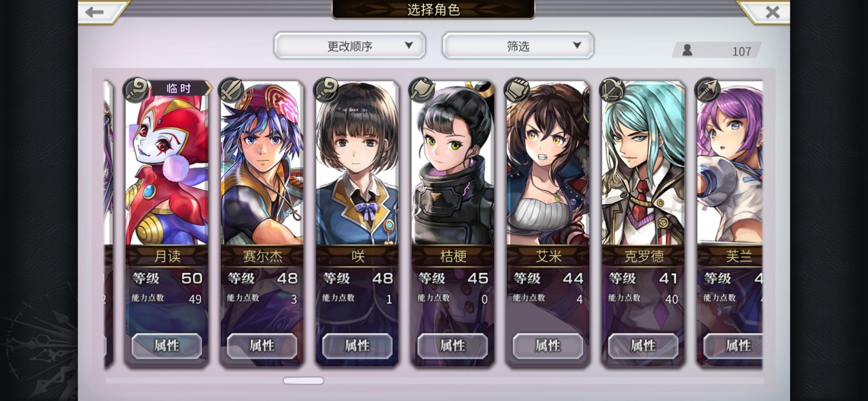Open the 更改顺序 sort dropdown
The width and height of the screenshot is (868, 401).
pos(350,46)
